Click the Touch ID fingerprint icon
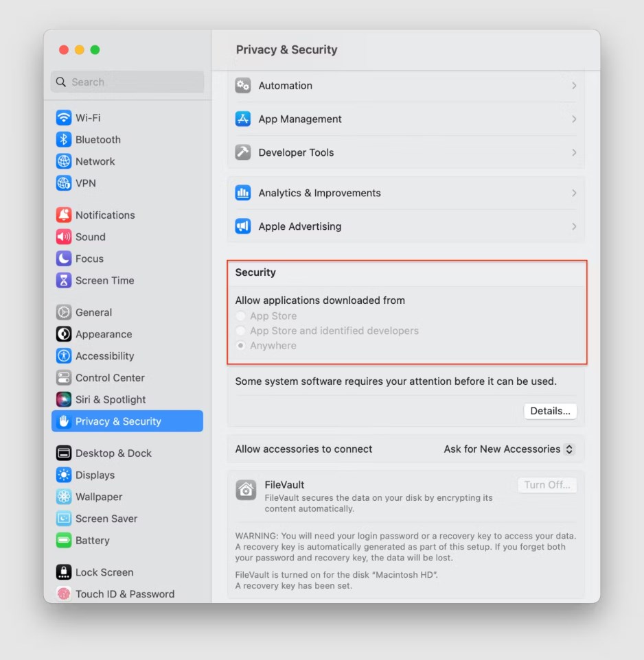Screen dimensions: 644x660 point(64,594)
